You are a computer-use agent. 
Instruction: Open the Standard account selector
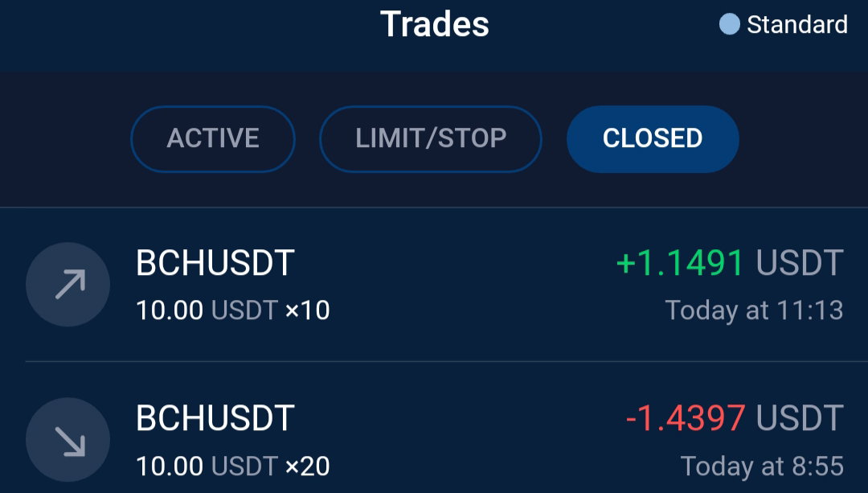point(784,24)
